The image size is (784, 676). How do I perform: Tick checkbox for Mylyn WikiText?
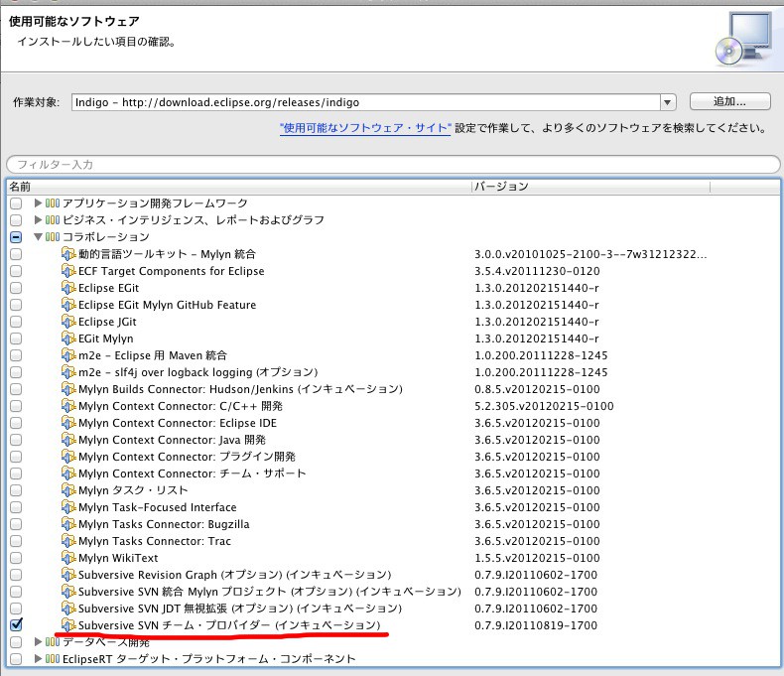tap(16, 558)
